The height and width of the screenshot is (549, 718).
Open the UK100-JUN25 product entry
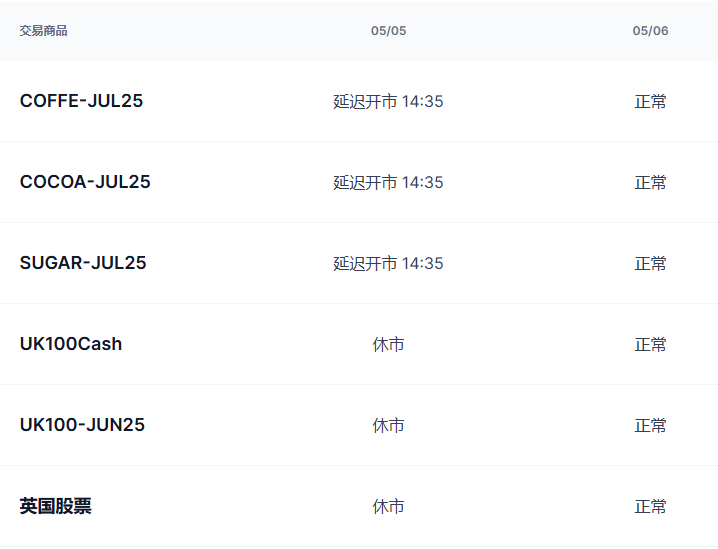click(x=82, y=425)
